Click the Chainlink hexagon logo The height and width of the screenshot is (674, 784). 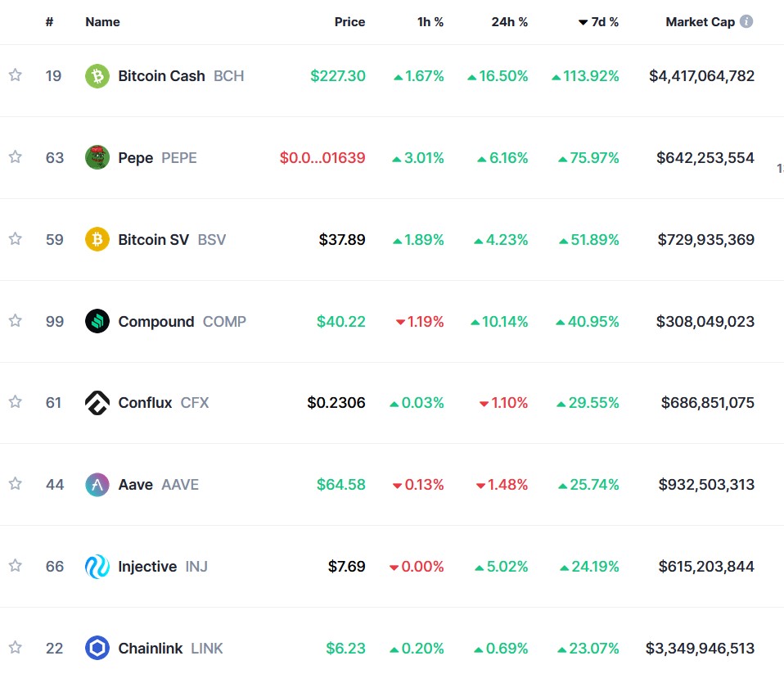tap(97, 648)
